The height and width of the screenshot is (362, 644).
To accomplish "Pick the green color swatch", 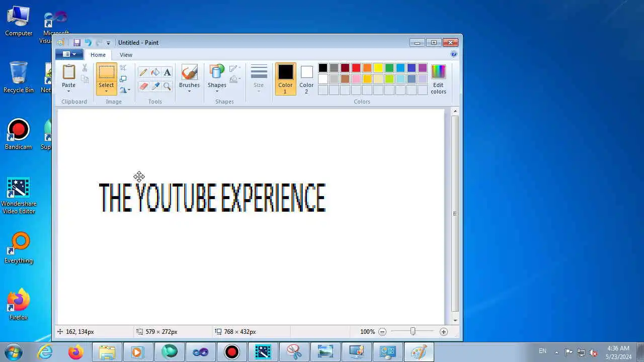I will [389, 68].
